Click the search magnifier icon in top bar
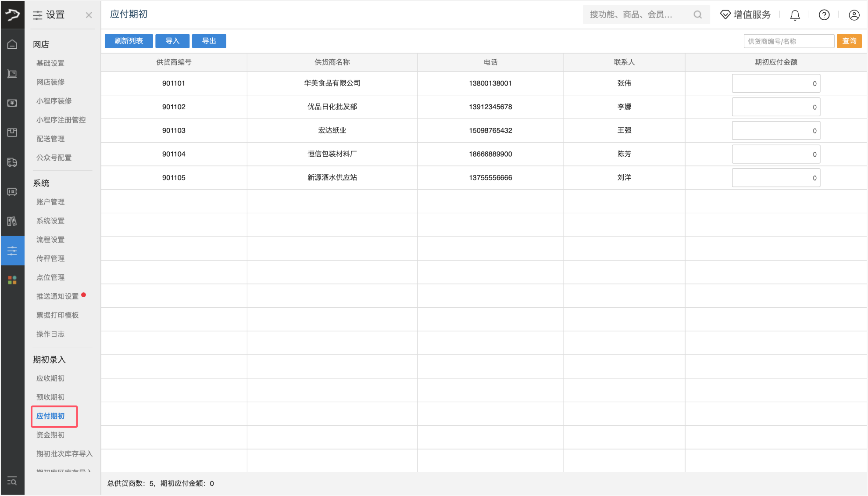Viewport: 868px width, 496px height. coord(697,15)
